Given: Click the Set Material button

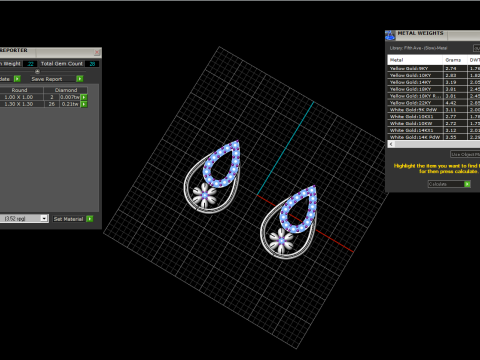Looking at the screenshot, I should click(x=68, y=219).
